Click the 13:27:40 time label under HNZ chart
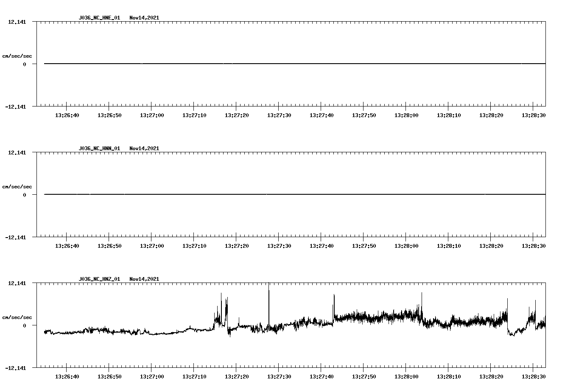The height and width of the screenshot is (392, 576). (322, 376)
